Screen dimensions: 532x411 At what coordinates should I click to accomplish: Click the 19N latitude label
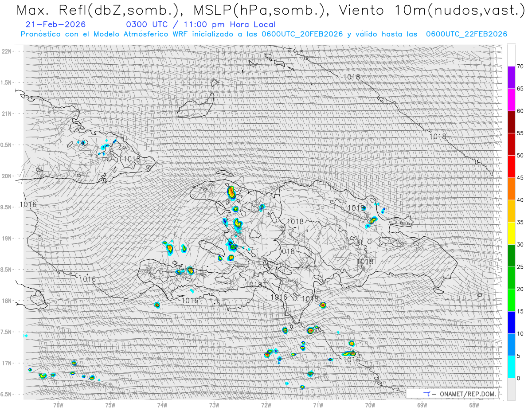[x=8, y=239]
